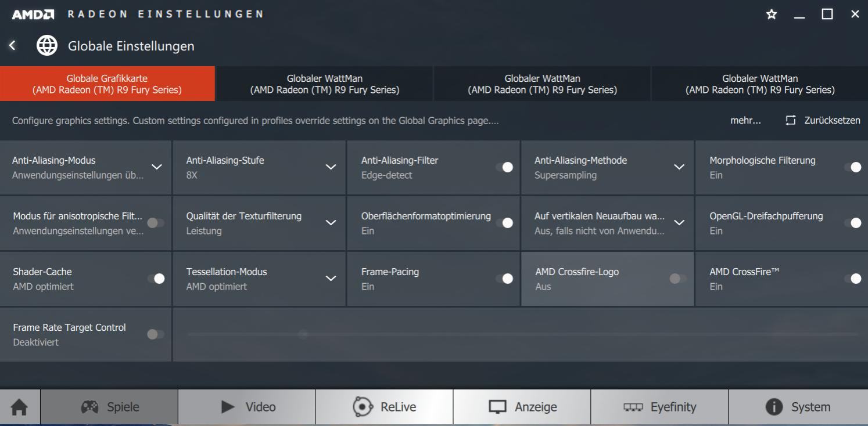Image resolution: width=868 pixels, height=426 pixels.
Task: Open the System section
Action: (798, 407)
